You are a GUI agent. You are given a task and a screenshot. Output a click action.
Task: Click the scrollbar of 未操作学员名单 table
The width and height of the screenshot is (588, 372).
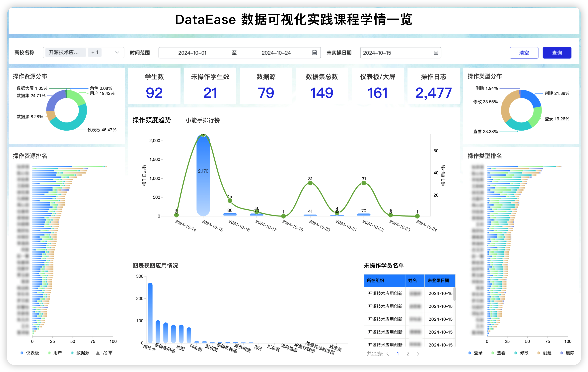(454, 294)
